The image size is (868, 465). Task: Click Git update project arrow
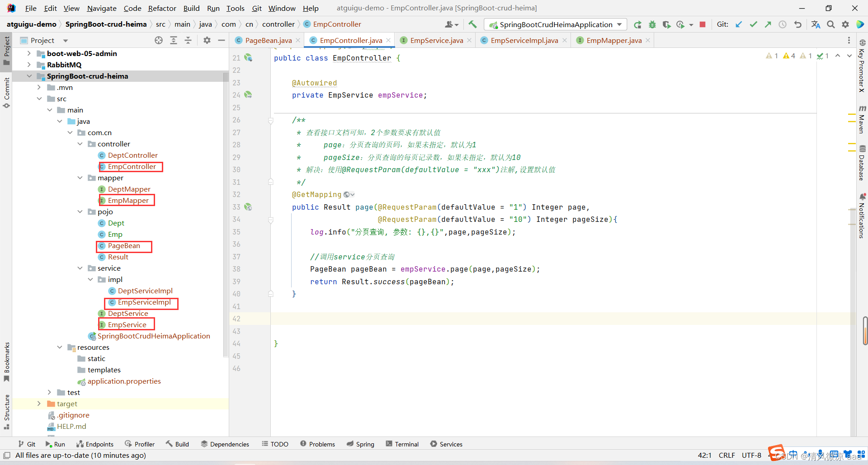[739, 24]
